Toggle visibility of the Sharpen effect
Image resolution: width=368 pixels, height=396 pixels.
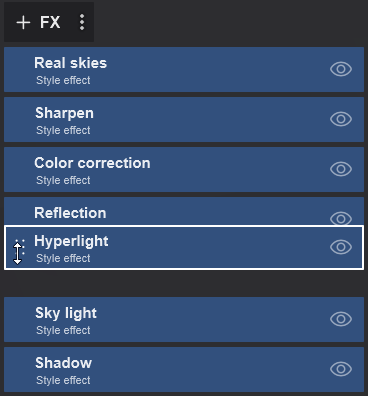[x=341, y=119]
